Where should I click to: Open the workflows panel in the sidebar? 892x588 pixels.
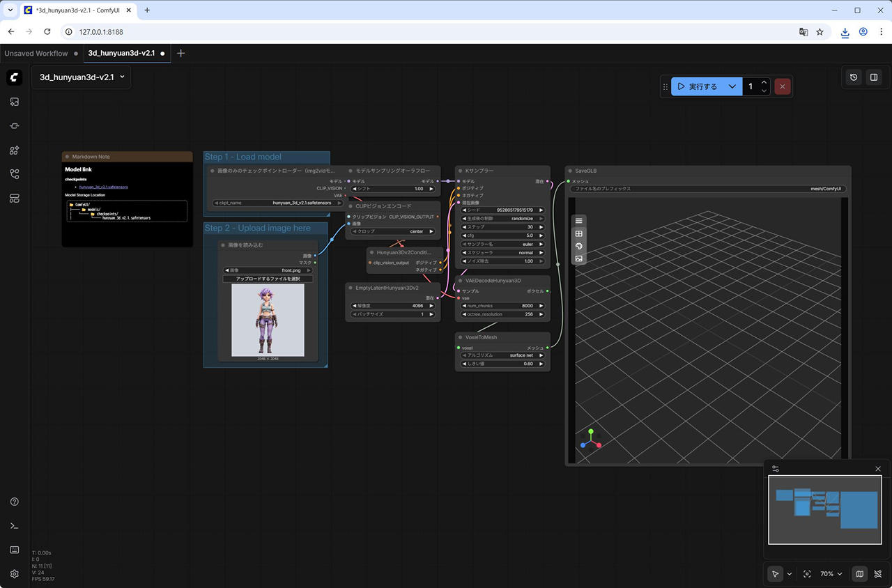[15, 174]
